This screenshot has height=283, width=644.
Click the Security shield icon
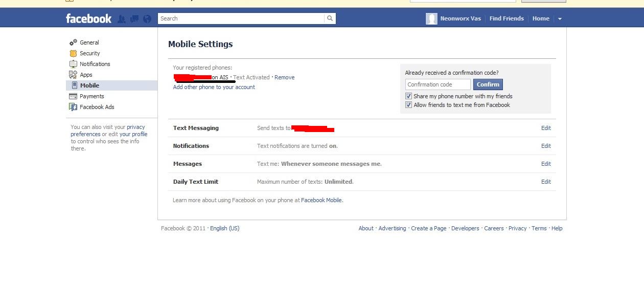[x=73, y=53]
